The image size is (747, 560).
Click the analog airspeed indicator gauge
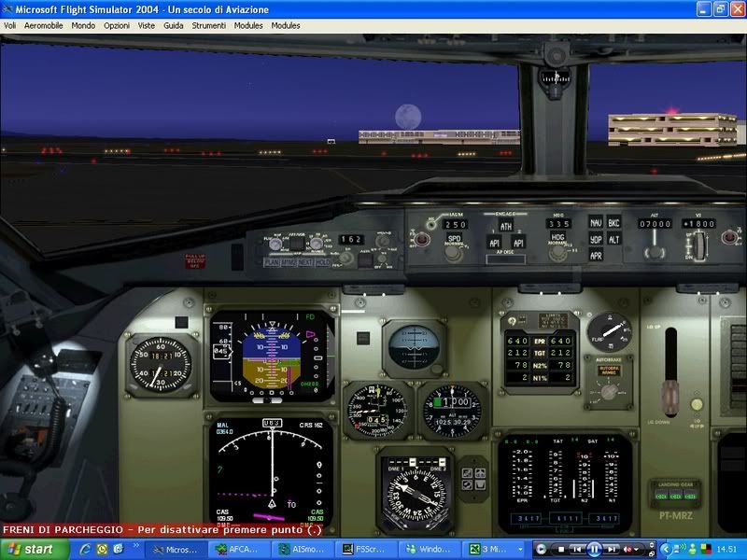[x=377, y=411]
